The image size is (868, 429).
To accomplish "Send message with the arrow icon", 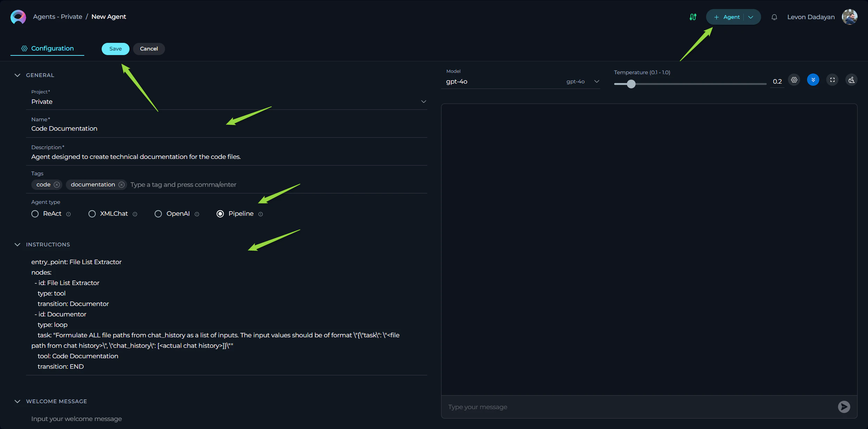I will click(844, 407).
